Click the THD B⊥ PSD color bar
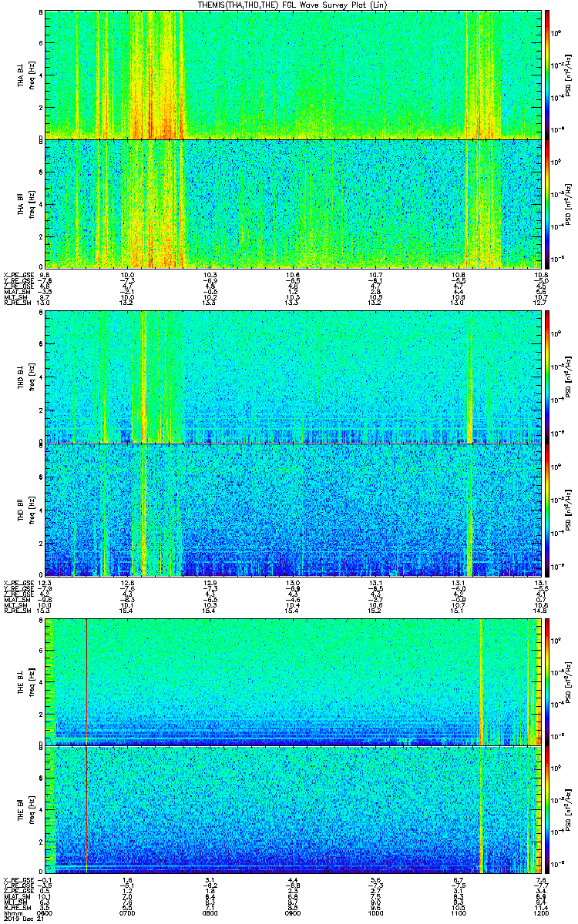 click(548, 377)
